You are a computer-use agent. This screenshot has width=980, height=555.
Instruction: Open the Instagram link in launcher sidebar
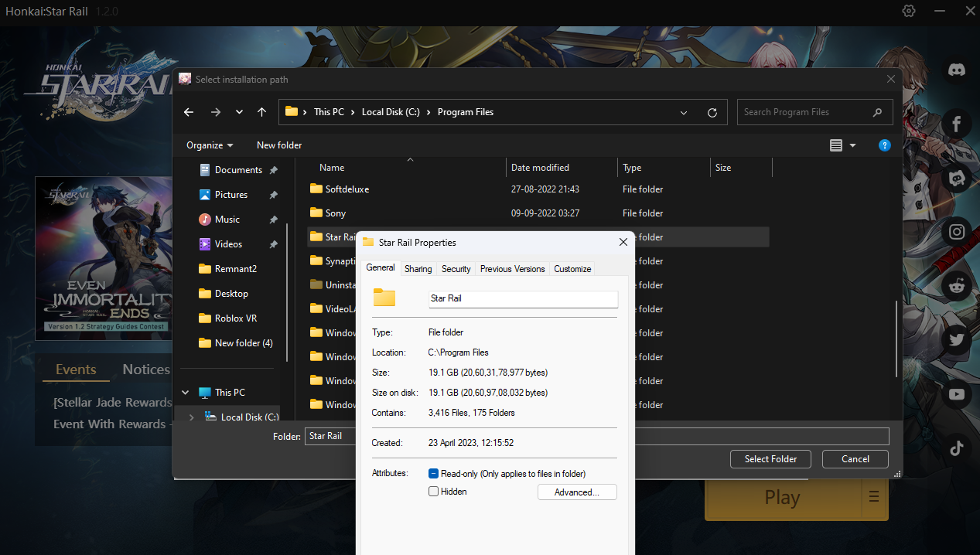click(957, 232)
